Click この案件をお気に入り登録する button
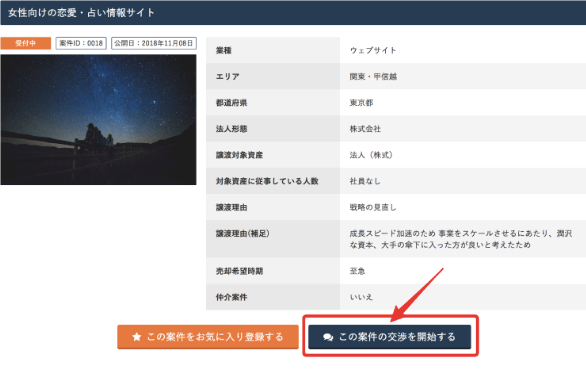This screenshot has width=586, height=370. (208, 337)
